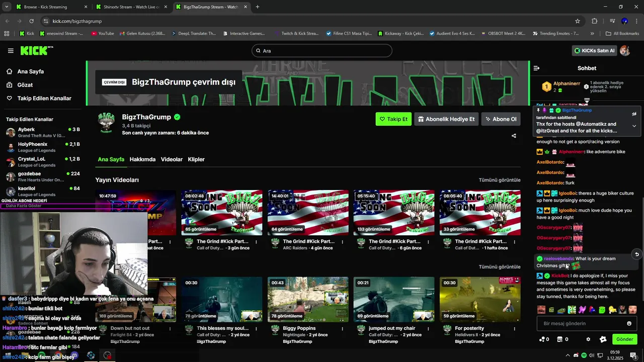Open options for For posterity clip
The image size is (644, 362).
tap(514, 329)
